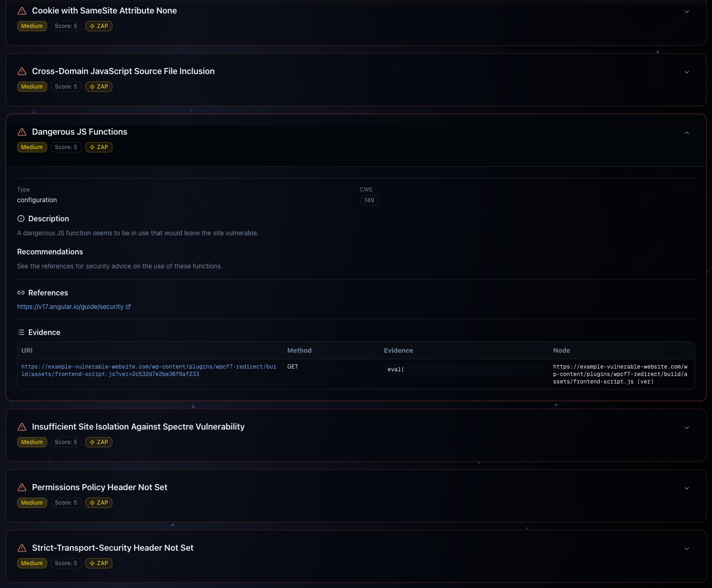The height and width of the screenshot is (588, 712).
Task: Click external link icon after angular.io reference
Action: click(x=128, y=307)
